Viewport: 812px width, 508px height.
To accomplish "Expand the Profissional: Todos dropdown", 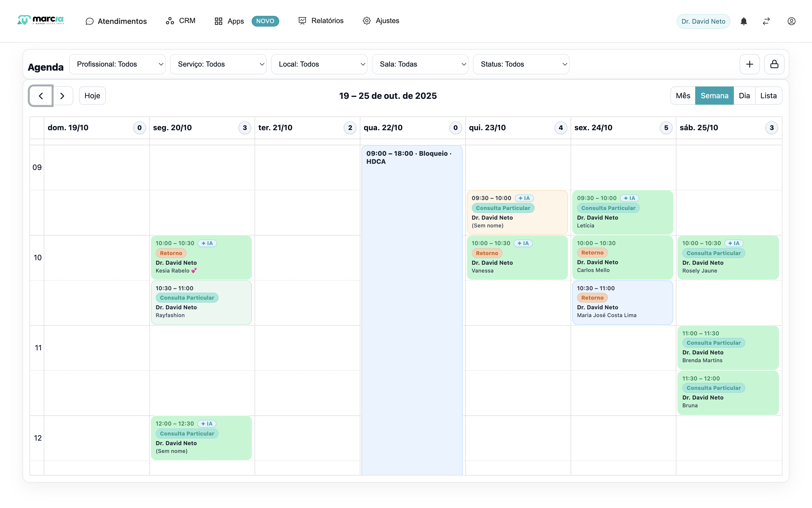I will tap(117, 64).
